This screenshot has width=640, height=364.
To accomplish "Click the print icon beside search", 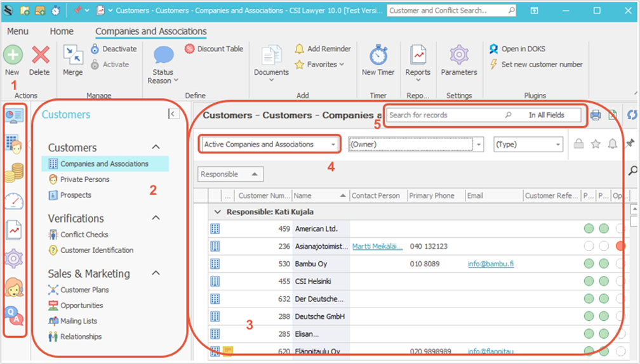I will (596, 115).
